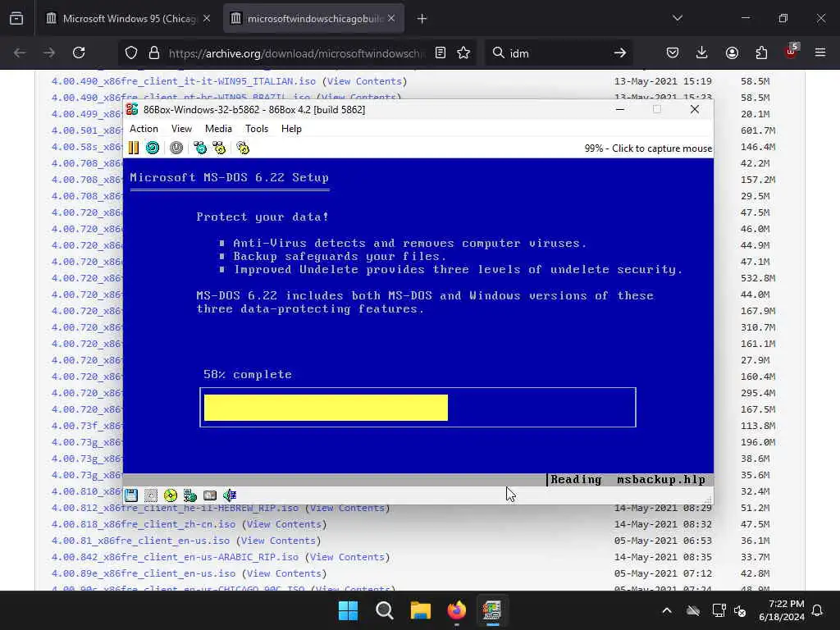Expand the list all tabs chevron
The height and width of the screenshot is (630, 840).
click(678, 19)
